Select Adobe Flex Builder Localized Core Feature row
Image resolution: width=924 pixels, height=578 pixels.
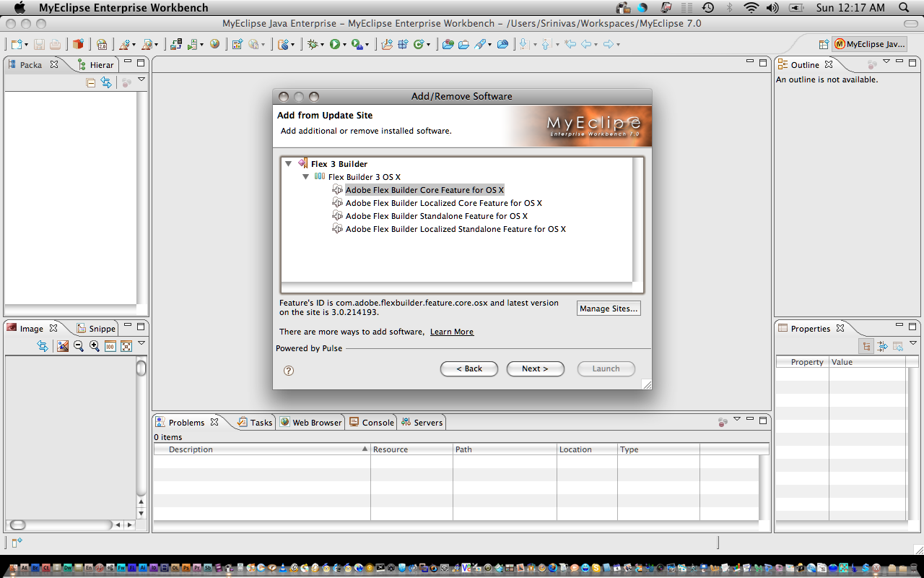[x=437, y=203]
